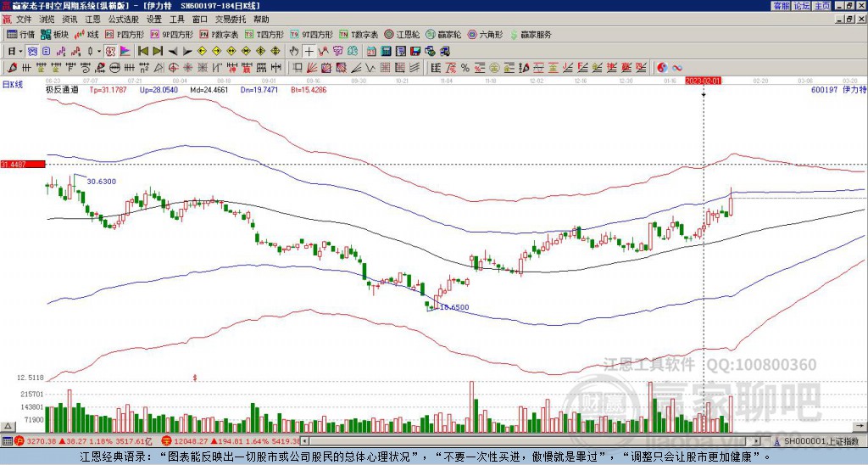Click the black left-arrow scroll icon
This screenshot has height=465, width=868.
(x=173, y=52)
